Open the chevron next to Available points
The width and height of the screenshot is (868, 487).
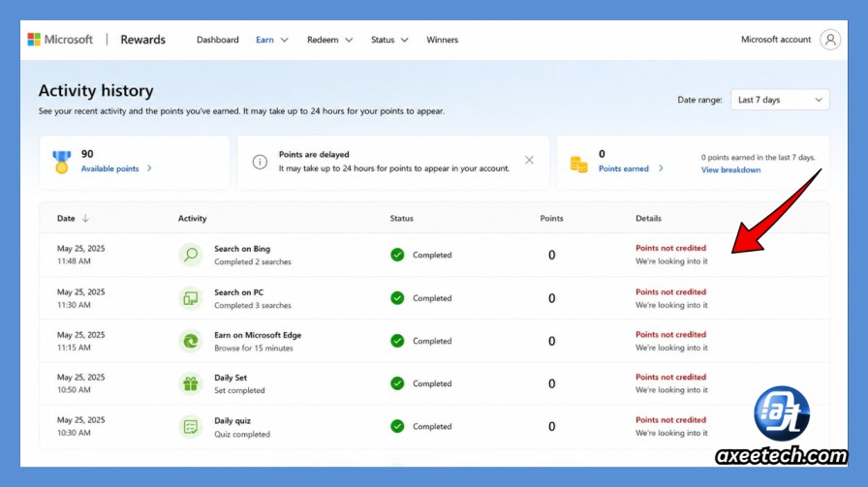coord(149,168)
